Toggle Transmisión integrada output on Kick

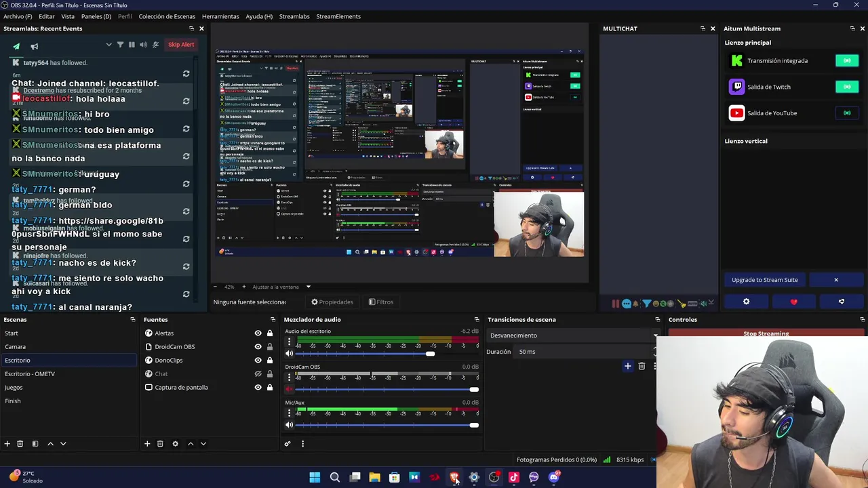(x=846, y=60)
